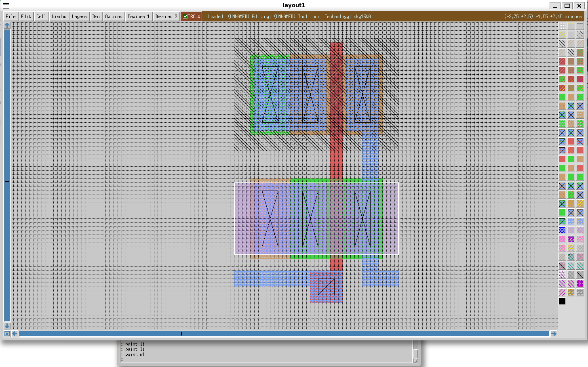Click the scroll-up arrow on the left edge
Screen dimensions: 588x367
click(x=7, y=25)
